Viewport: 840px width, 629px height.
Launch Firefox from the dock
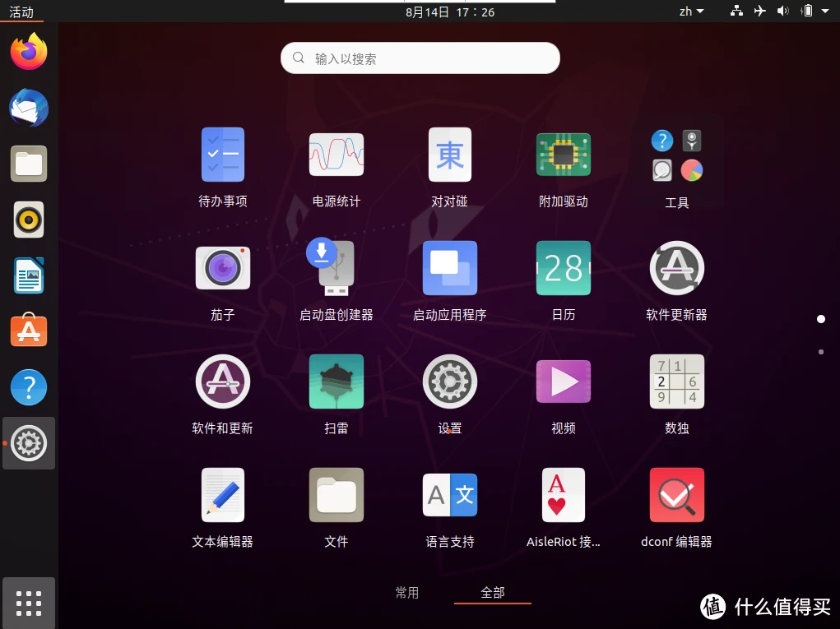click(x=29, y=51)
